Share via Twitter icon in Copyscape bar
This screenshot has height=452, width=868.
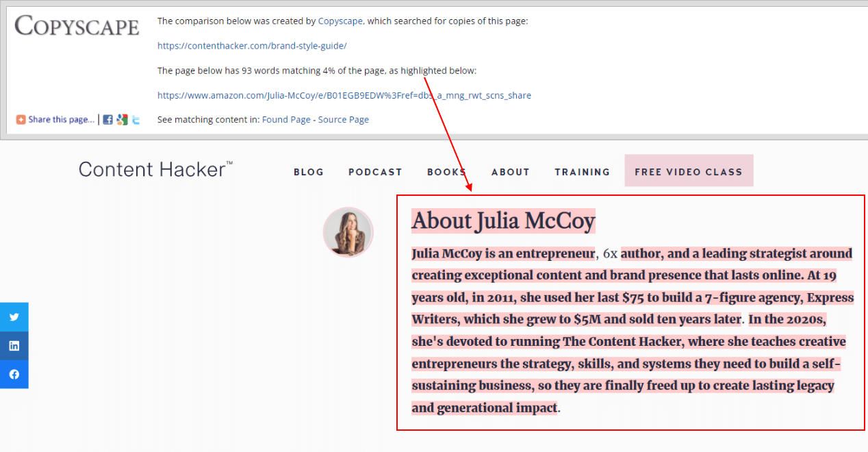(136, 120)
